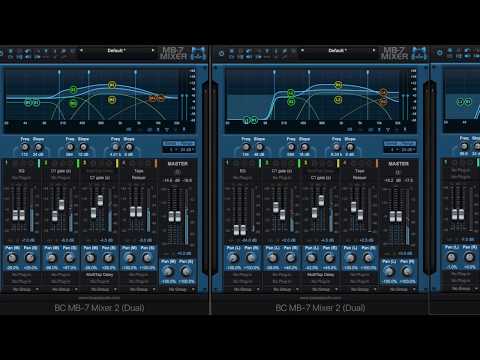Click the power icon in right-edge window
Image resolution: width=480 pixels, height=360 pixels.
pyautogui.click(x=439, y=53)
